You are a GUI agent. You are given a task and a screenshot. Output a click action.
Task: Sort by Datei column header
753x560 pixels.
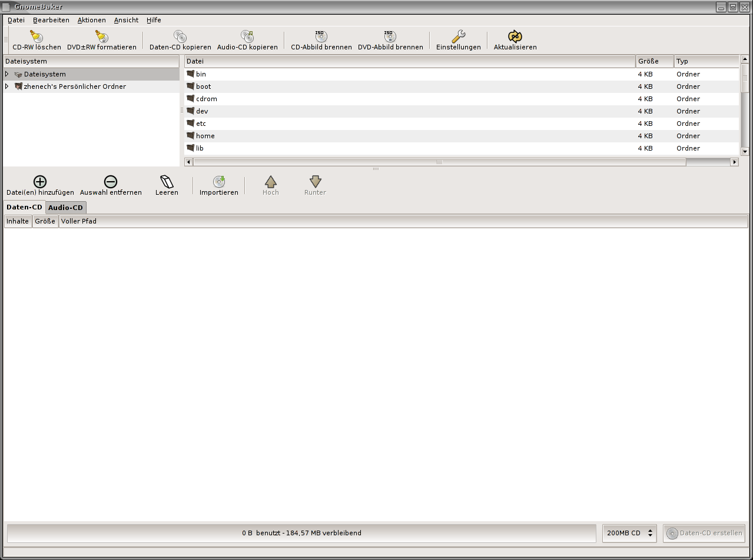coord(410,61)
